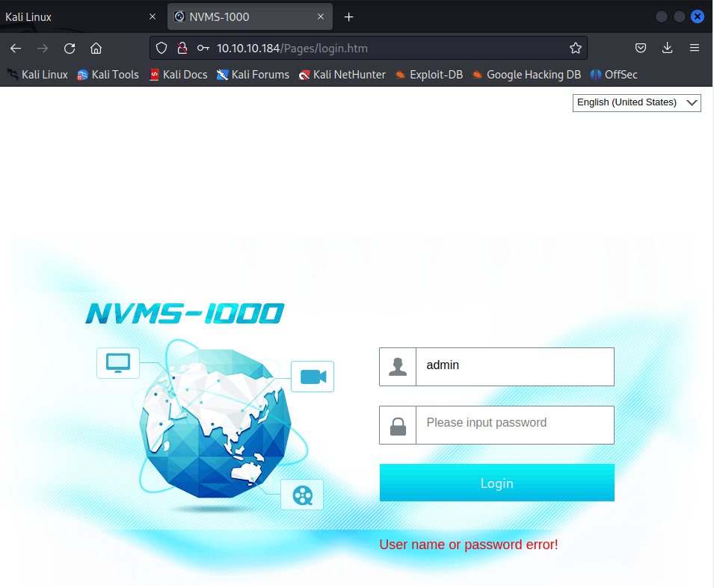Viewport: 714px width, 588px height.
Task: Open the browser home page icon
Action: pos(96,49)
